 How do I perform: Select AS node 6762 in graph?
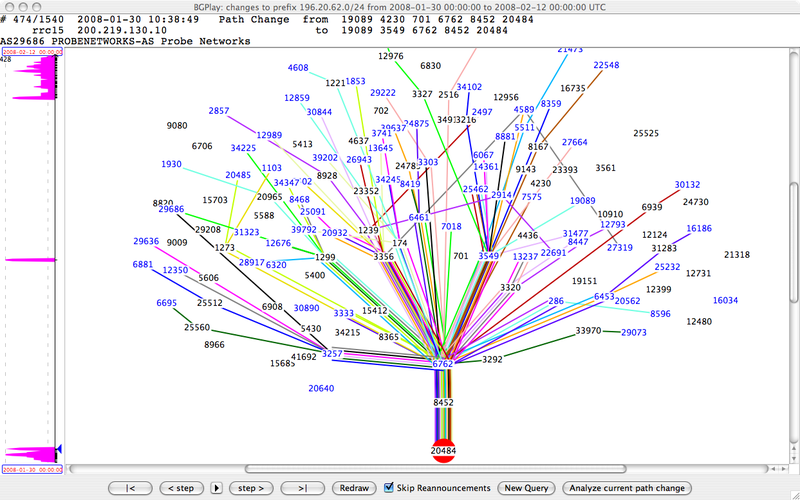point(443,364)
